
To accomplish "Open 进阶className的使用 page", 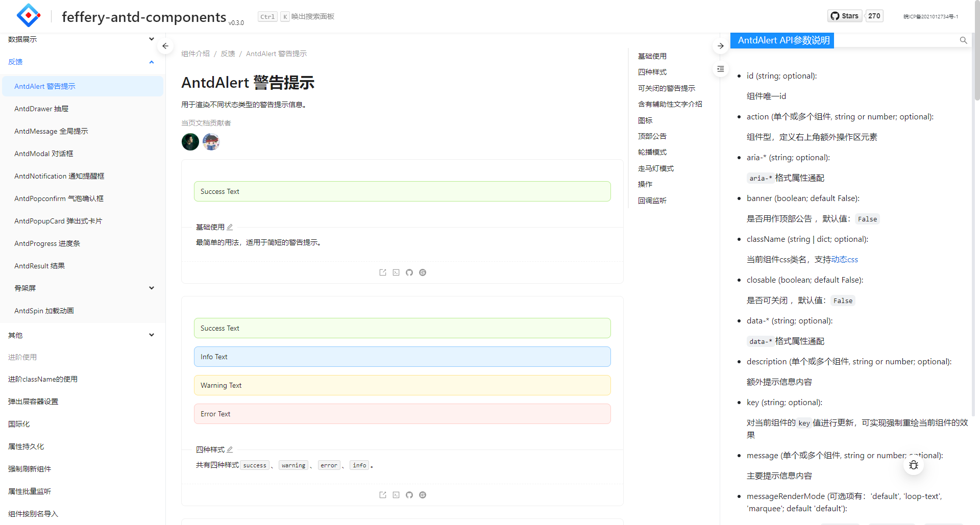I will tap(83, 379).
